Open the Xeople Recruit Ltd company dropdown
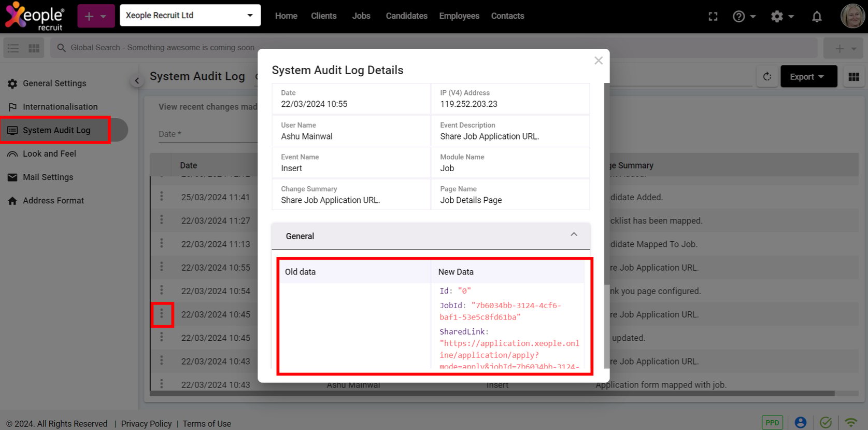Viewport: 868px width, 430px height. coord(190,16)
